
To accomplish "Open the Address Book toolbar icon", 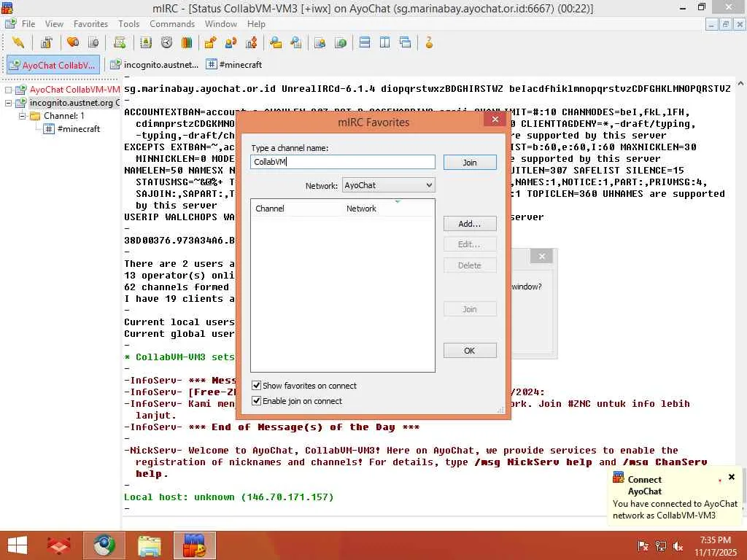I will click(x=146, y=43).
